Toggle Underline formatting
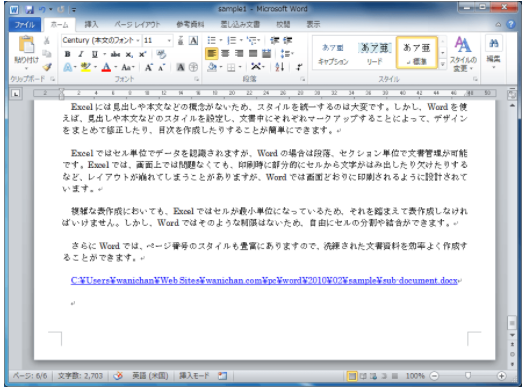The height and width of the screenshot is (389, 524). (95, 54)
